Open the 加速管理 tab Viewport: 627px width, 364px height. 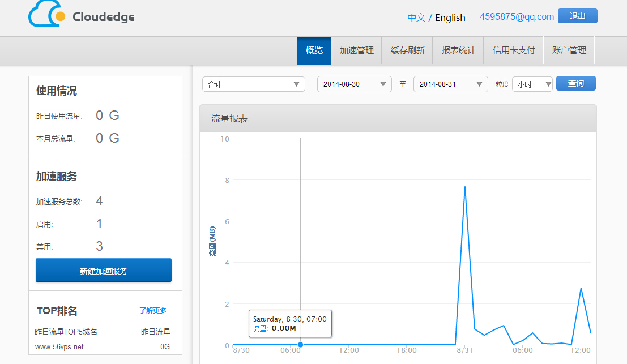[357, 50]
